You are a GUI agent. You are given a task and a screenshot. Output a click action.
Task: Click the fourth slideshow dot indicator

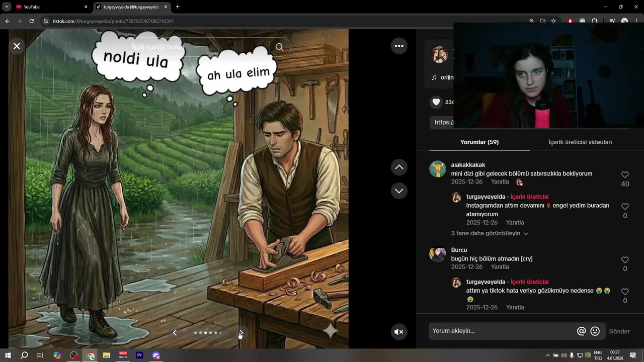tap(210, 333)
